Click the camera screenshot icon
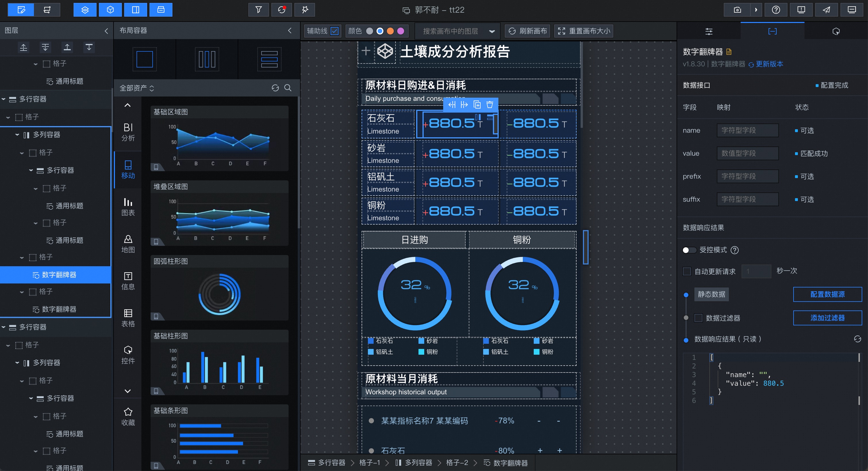 (x=737, y=10)
